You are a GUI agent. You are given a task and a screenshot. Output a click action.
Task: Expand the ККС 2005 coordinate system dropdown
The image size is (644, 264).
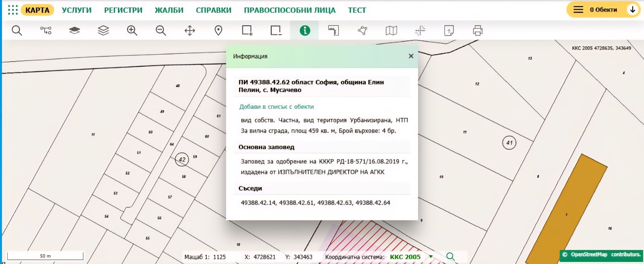coord(431,257)
